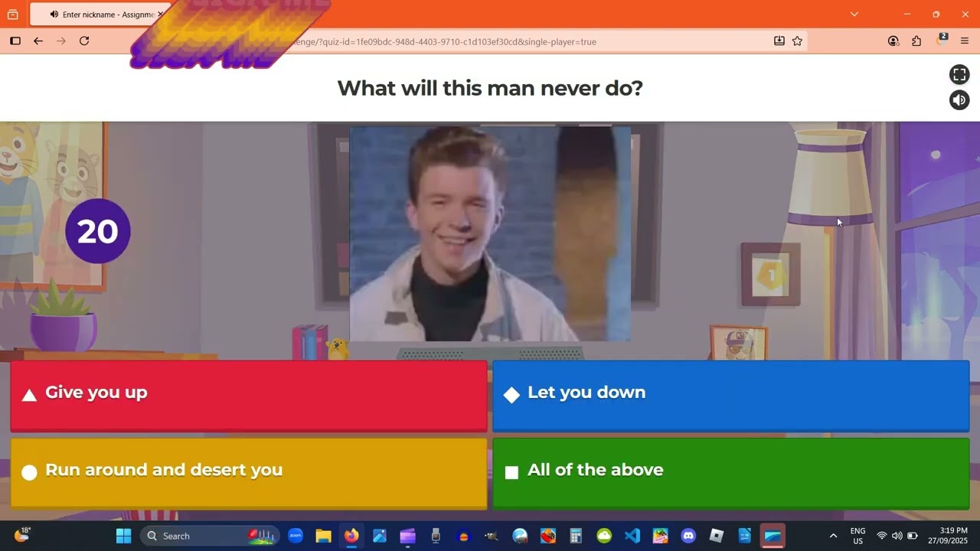Open the volume control in system tray
Viewport: 980px width, 551px height.
tap(897, 536)
